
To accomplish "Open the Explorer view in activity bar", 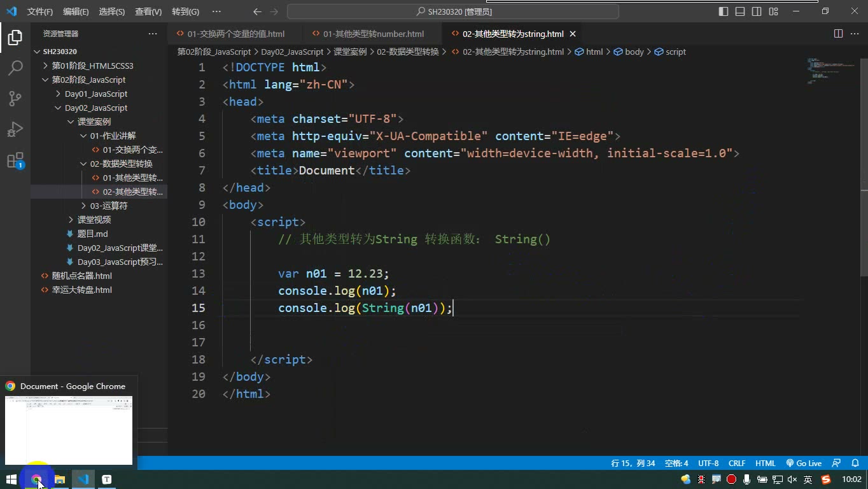I will pyautogui.click(x=15, y=38).
